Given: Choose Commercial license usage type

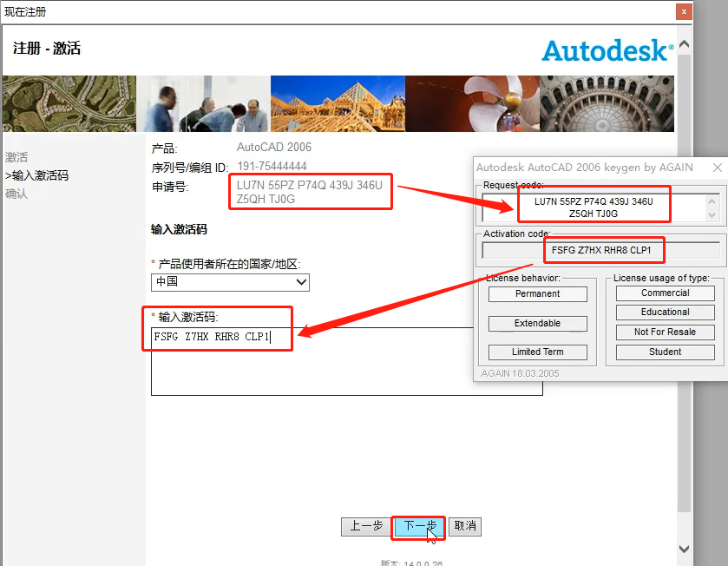Looking at the screenshot, I should tap(665, 293).
